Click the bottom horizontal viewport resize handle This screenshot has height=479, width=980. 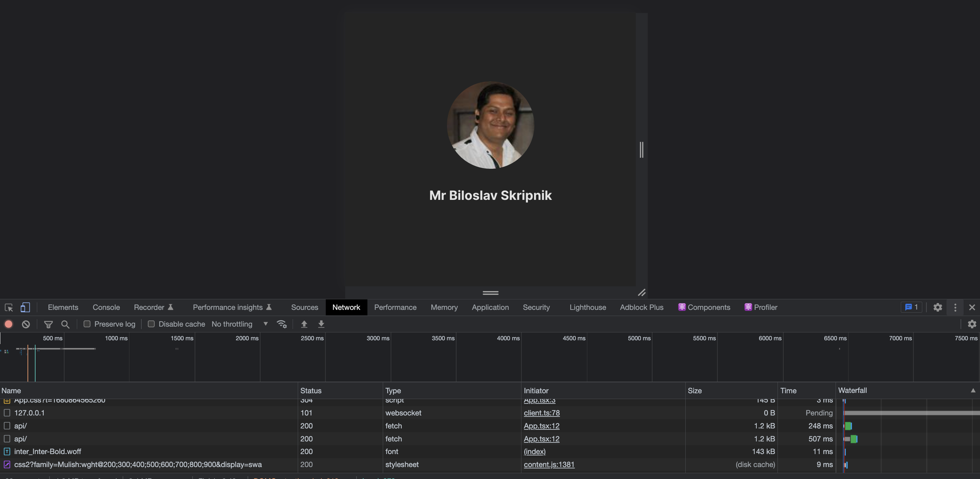(x=490, y=293)
